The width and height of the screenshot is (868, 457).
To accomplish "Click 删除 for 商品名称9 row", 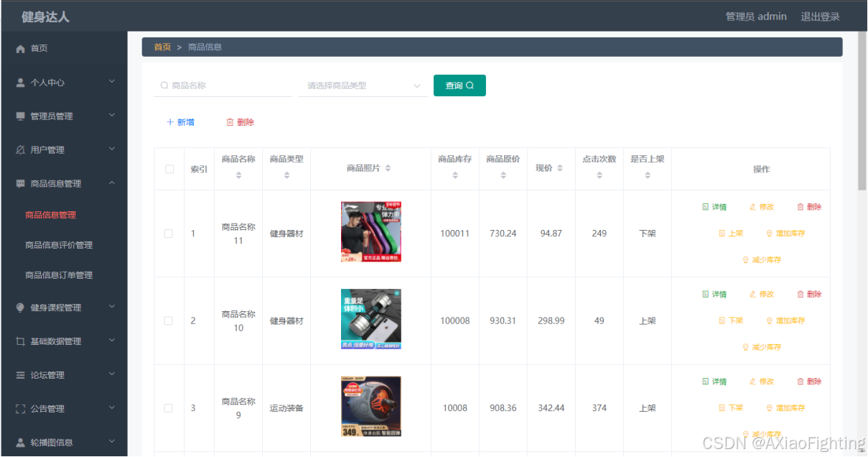I will pos(809,382).
